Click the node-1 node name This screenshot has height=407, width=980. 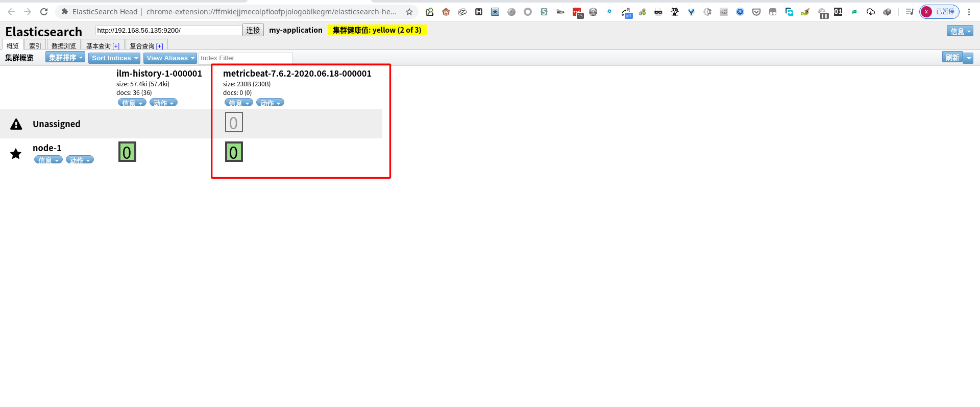(47, 148)
